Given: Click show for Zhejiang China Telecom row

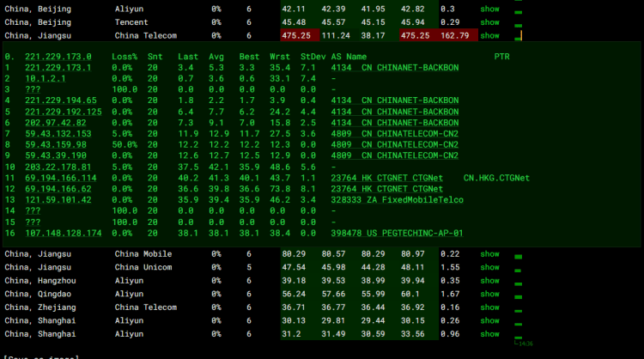Looking at the screenshot, I should [x=489, y=307].
